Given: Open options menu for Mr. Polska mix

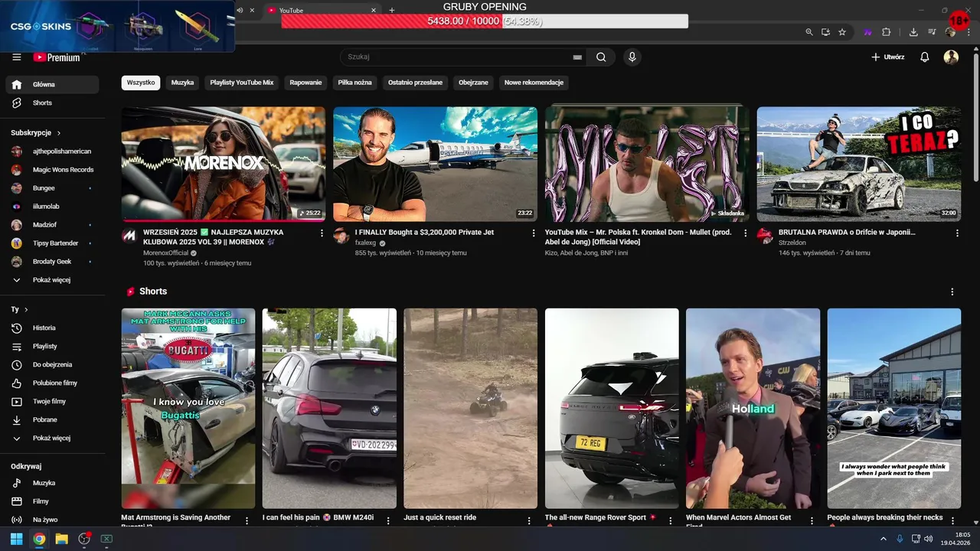Looking at the screenshot, I should click(746, 233).
